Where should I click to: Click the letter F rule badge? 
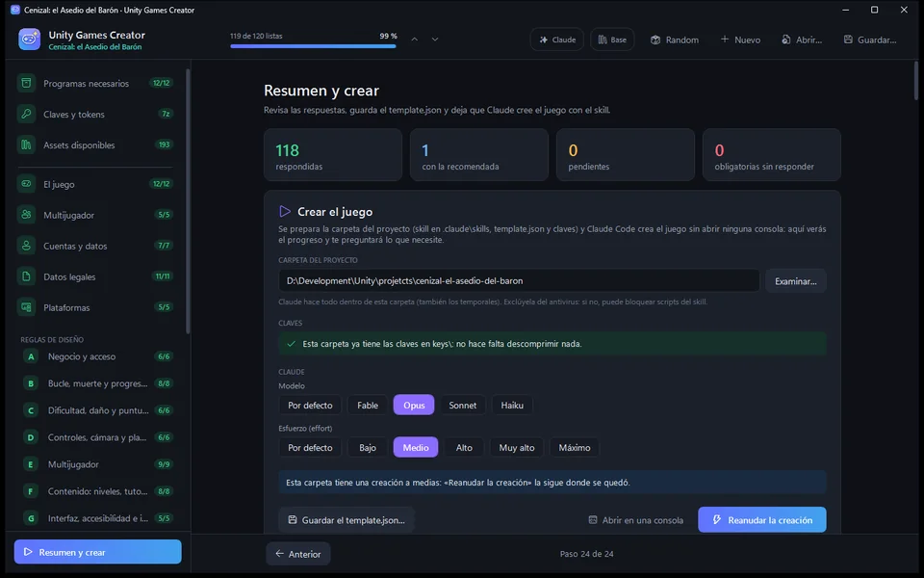click(31, 491)
